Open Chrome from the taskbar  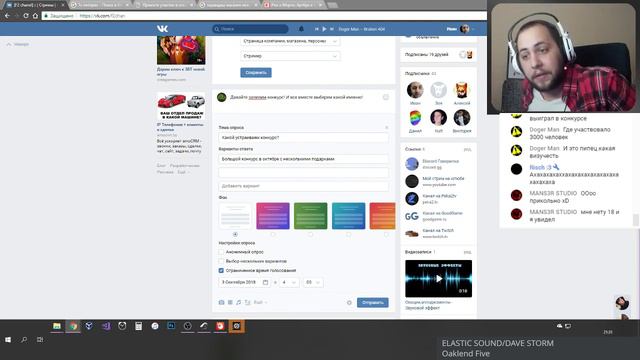point(73,326)
